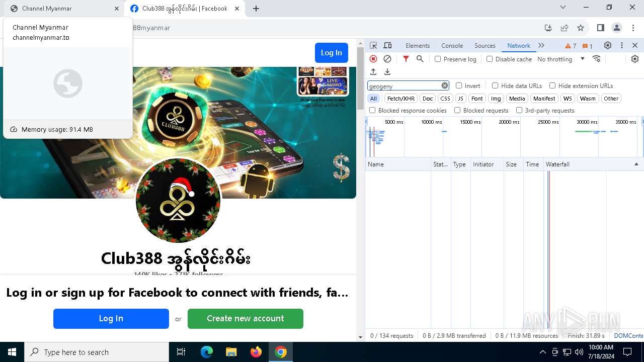Clear the geogeny filter text
Screen dimensions: 644x362
445,85
